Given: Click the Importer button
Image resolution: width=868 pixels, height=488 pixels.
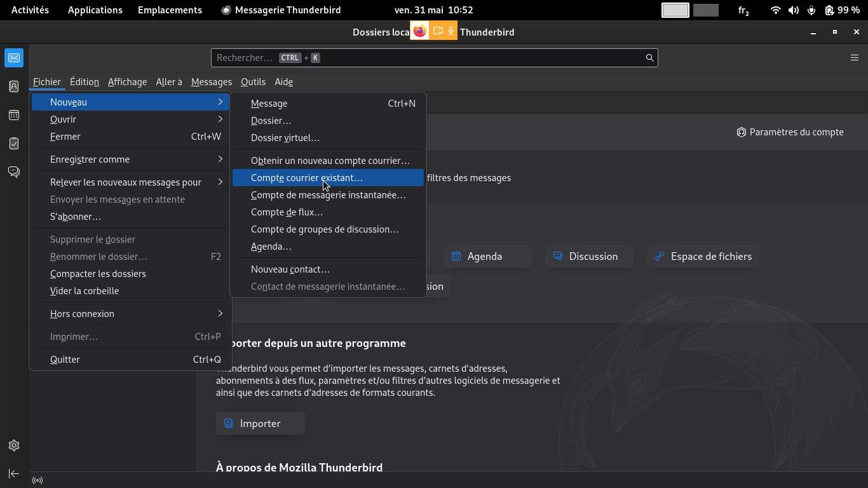Looking at the screenshot, I should coord(261,423).
